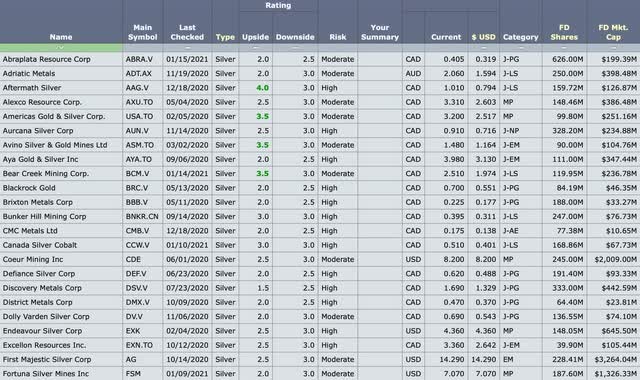Image resolution: width=640 pixels, height=380 pixels.
Task: Select the Alexco Resource Corp. name cell
Action: [42, 102]
